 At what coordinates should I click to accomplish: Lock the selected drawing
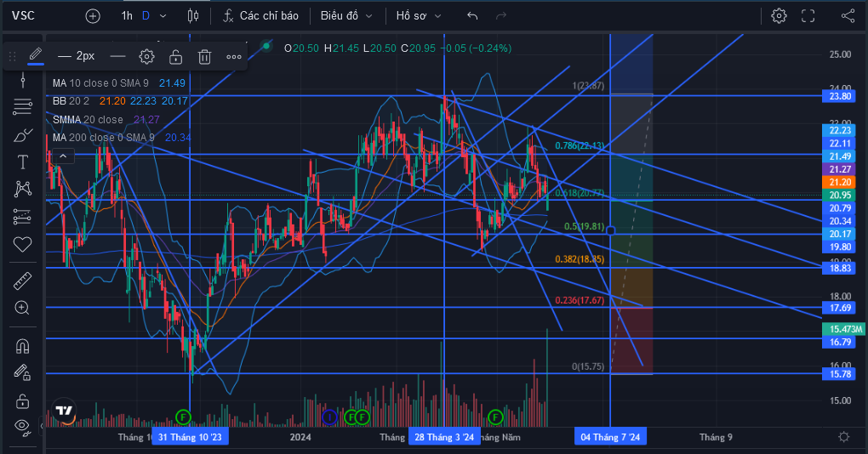175,56
